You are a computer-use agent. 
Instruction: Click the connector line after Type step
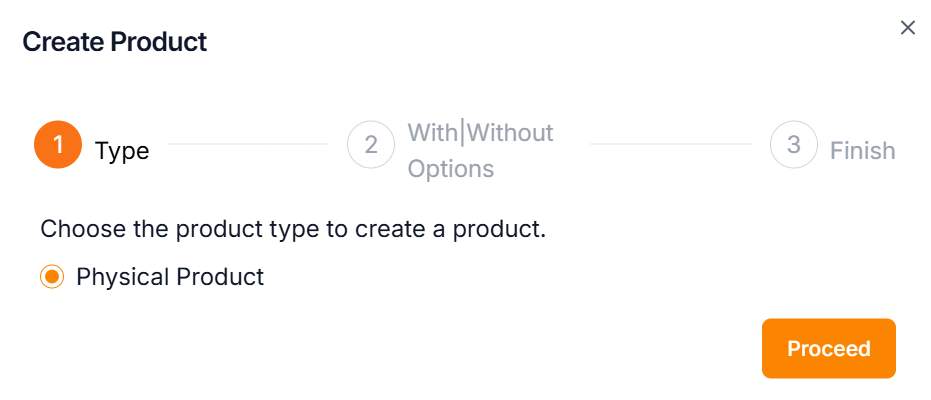click(x=248, y=144)
